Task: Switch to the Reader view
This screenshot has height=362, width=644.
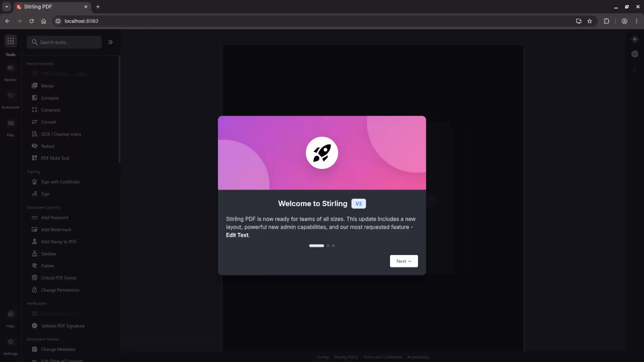Action: coord(11,69)
